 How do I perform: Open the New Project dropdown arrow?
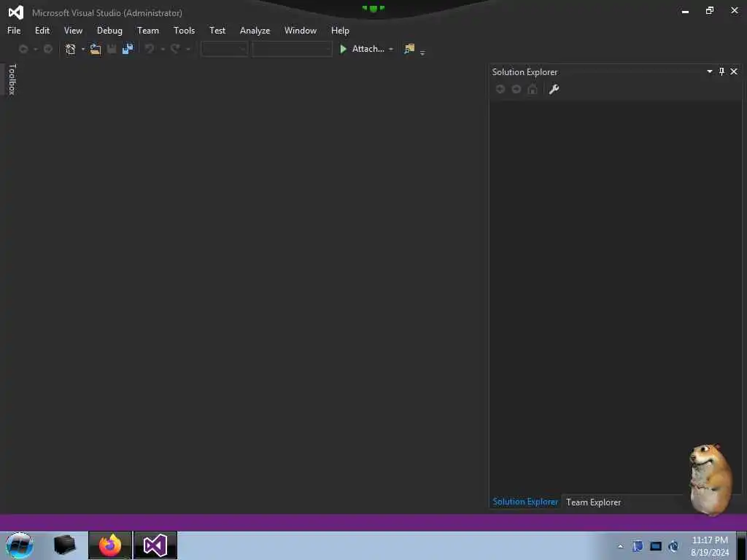tap(83, 49)
